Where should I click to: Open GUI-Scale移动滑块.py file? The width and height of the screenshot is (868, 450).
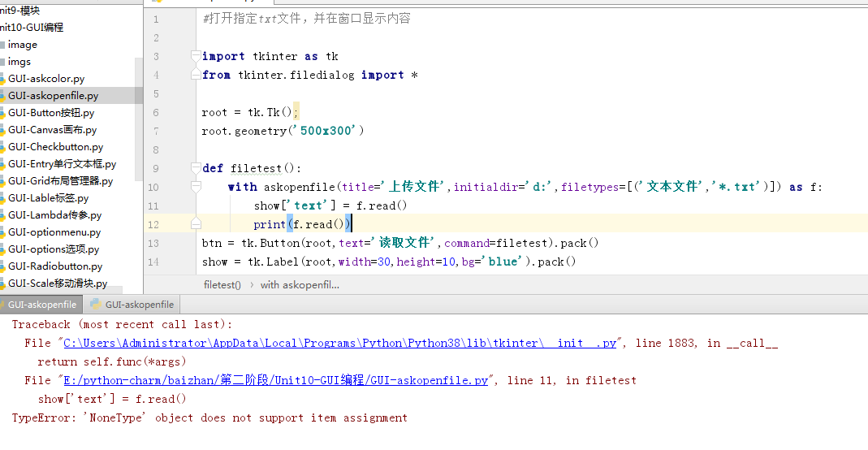point(58,283)
